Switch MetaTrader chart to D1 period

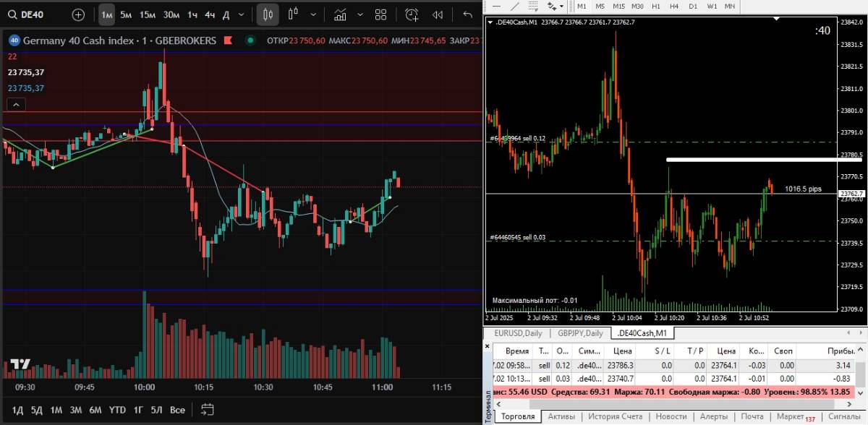click(693, 6)
